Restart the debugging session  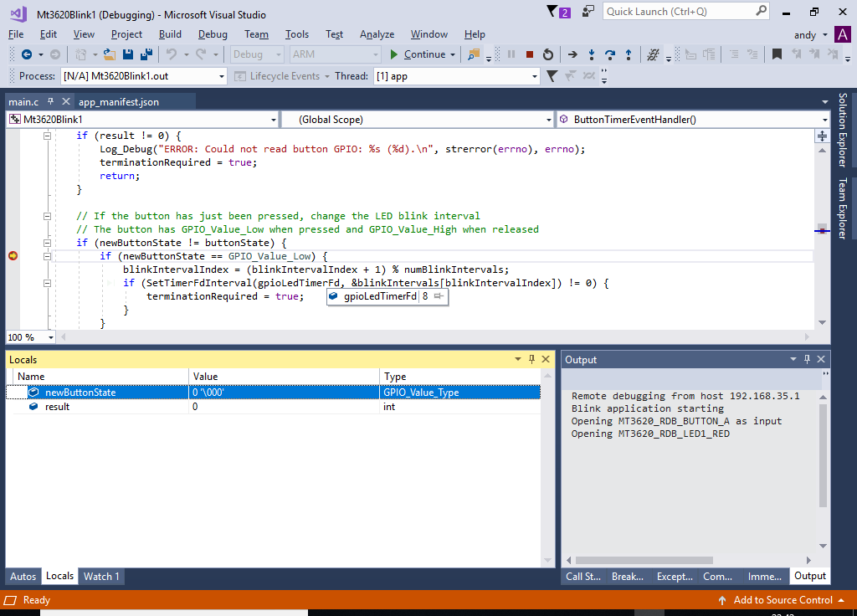(x=547, y=54)
